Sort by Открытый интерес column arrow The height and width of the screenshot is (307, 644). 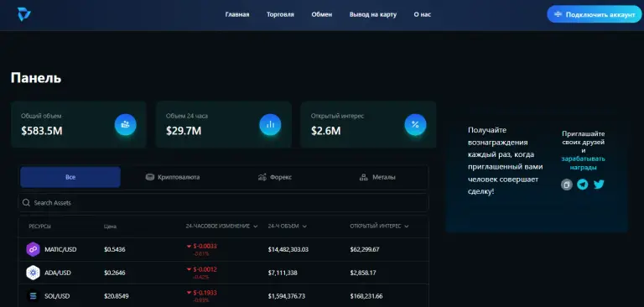coord(407,226)
